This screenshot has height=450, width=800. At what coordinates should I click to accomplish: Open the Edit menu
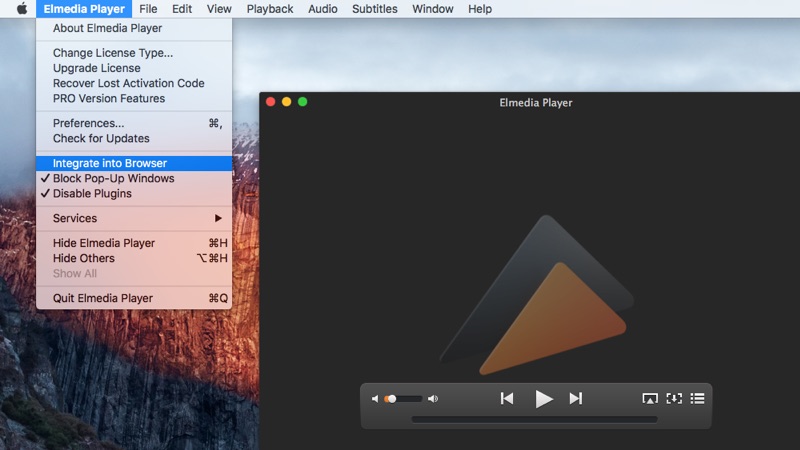tap(182, 9)
